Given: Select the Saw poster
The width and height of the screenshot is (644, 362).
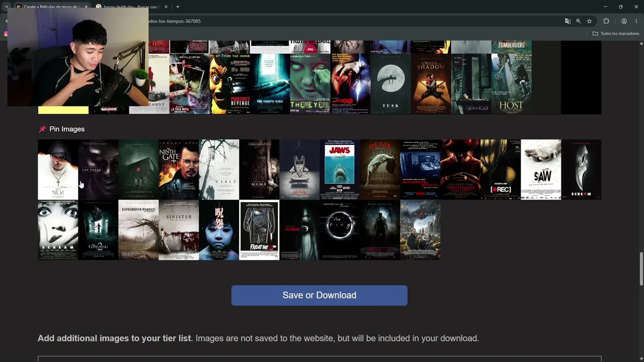Looking at the screenshot, I should pyautogui.click(x=541, y=169).
